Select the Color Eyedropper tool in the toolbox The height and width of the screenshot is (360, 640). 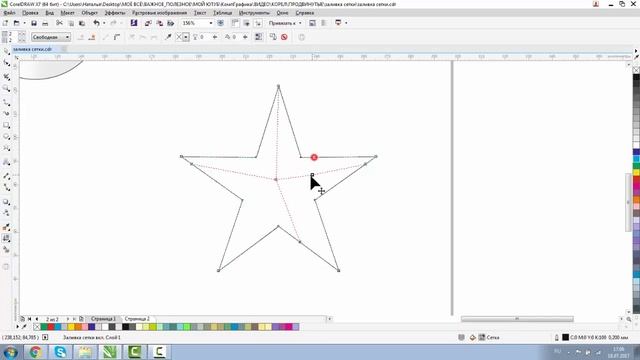[6, 227]
